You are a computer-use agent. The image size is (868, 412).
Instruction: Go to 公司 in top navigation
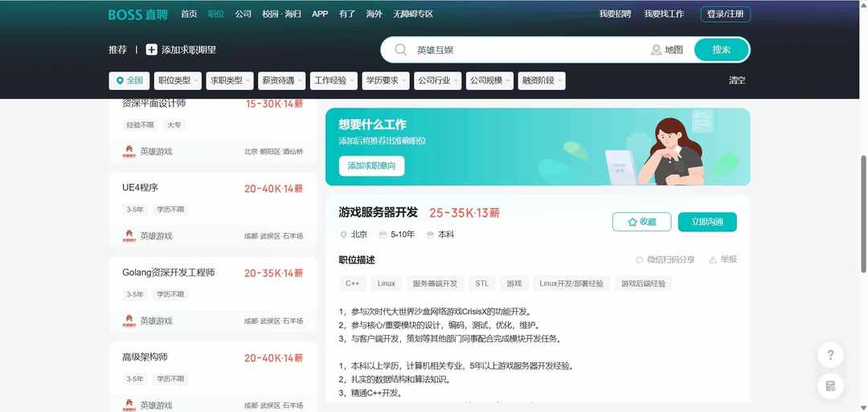(x=243, y=14)
